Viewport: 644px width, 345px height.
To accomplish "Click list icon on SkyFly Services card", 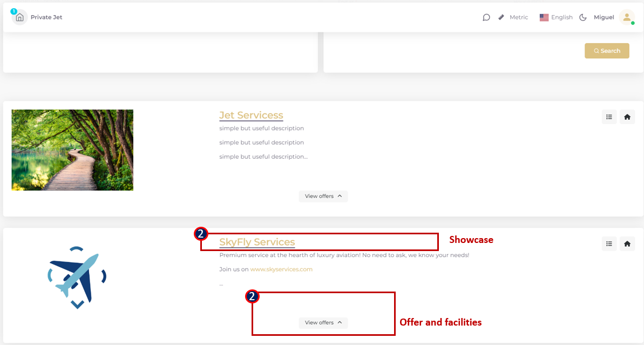I will [609, 243].
